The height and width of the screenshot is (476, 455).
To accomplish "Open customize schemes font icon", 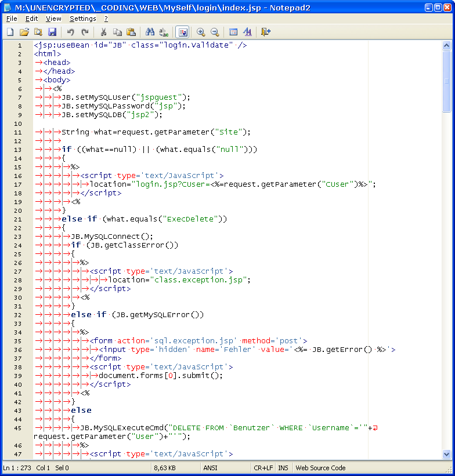I will (247, 32).
